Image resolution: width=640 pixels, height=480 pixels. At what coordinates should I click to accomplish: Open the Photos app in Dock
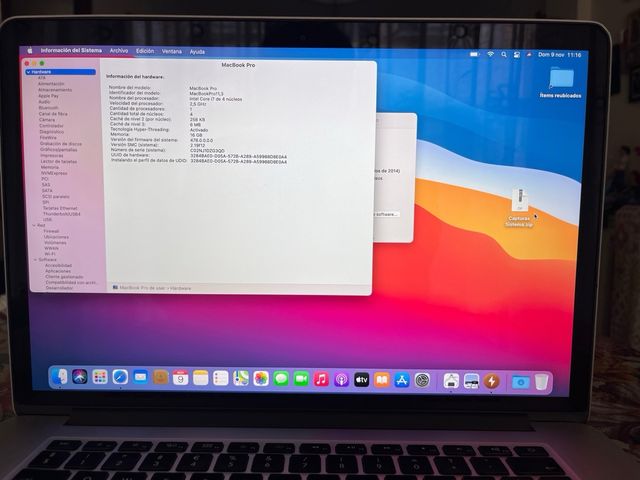coord(261,379)
